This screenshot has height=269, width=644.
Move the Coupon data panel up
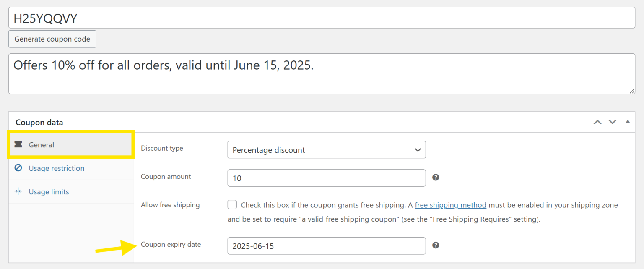pyautogui.click(x=597, y=122)
